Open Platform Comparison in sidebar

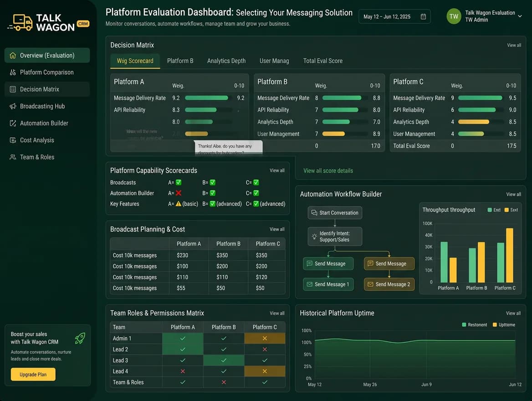click(47, 72)
